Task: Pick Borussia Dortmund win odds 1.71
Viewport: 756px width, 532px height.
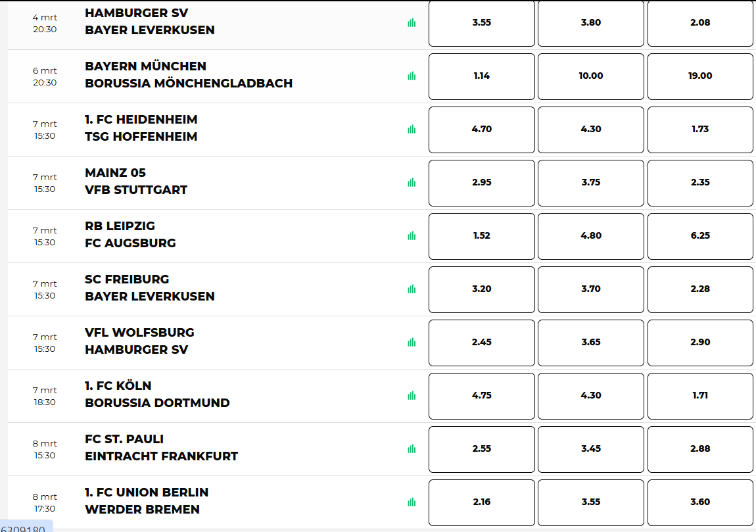Action: pos(700,396)
